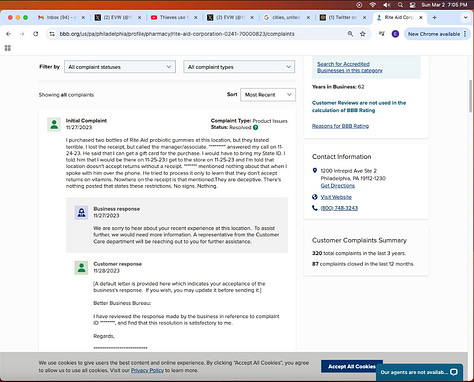Image resolution: width=474 pixels, height=382 pixels.
Task: Close the Thieves use YouTube tab
Action: click(195, 17)
